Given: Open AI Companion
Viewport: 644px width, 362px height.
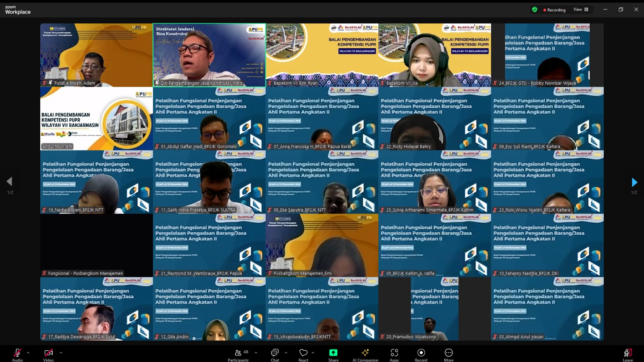Looking at the screenshot, I should pos(365,355).
